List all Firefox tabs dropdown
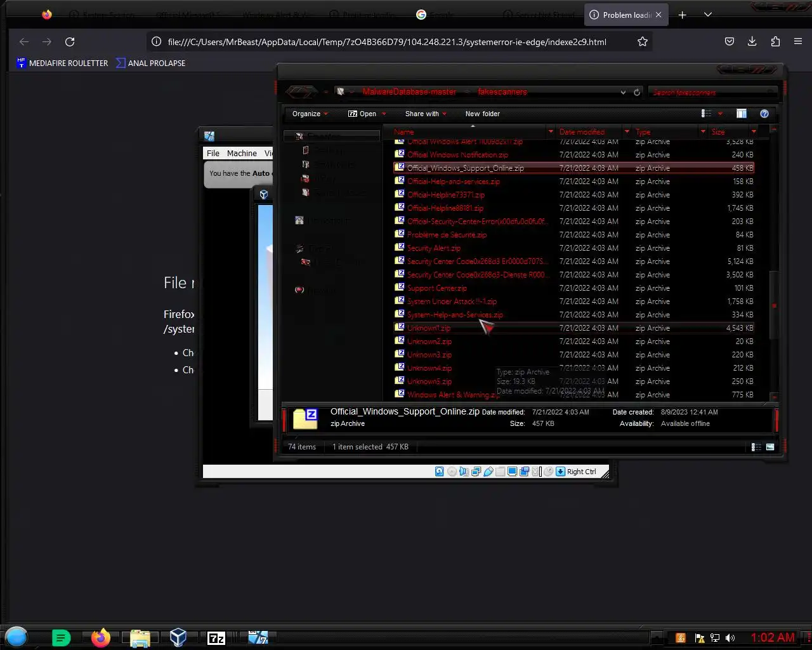Screen dimensions: 812x650 tap(708, 15)
